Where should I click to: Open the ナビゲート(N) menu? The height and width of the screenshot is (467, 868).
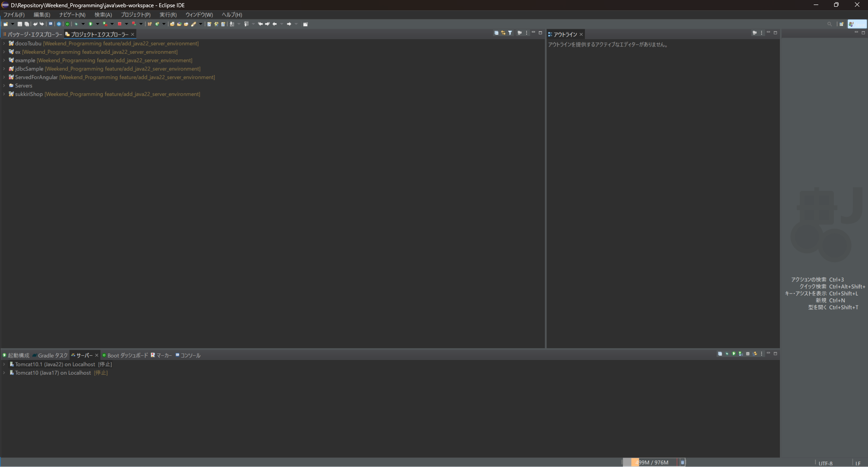pyautogui.click(x=72, y=15)
